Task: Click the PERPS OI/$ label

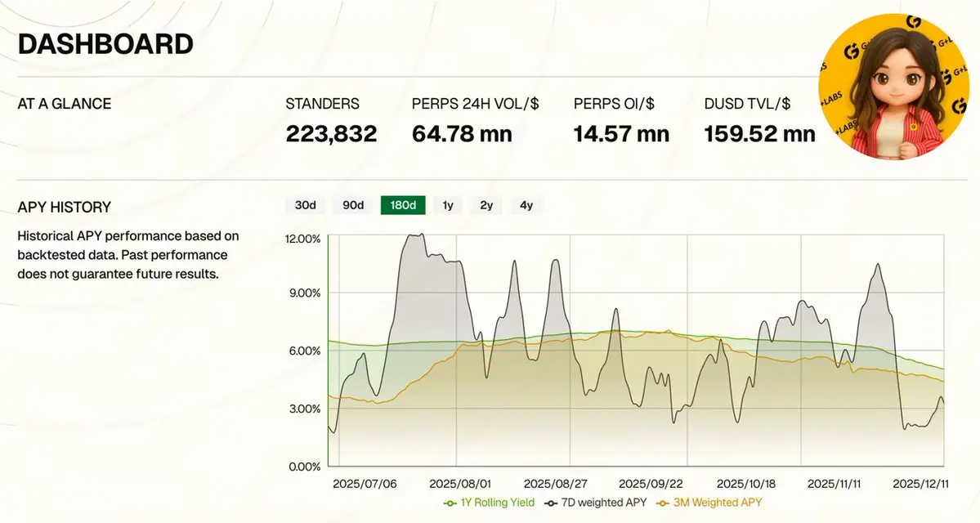Action: pyautogui.click(x=614, y=104)
